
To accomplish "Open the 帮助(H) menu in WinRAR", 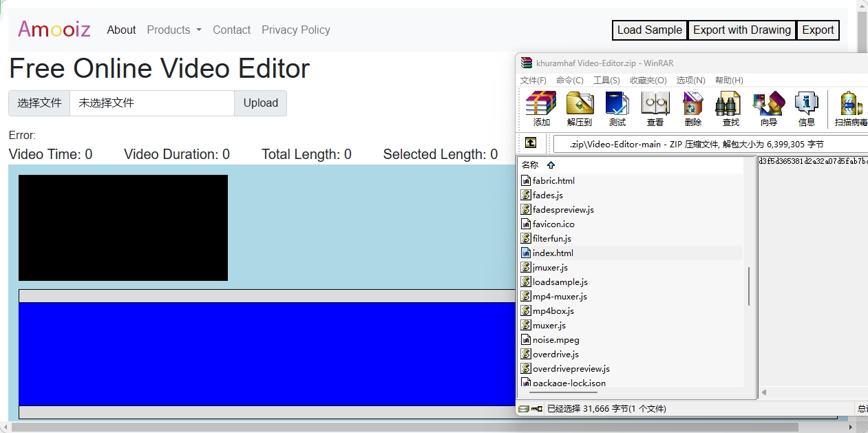I will [729, 81].
